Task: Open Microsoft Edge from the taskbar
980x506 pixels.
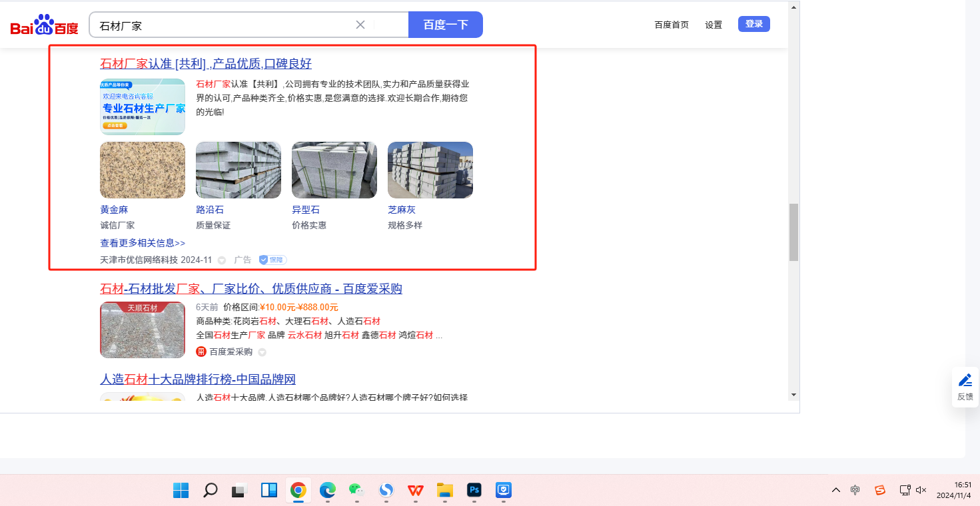Action: [327, 491]
